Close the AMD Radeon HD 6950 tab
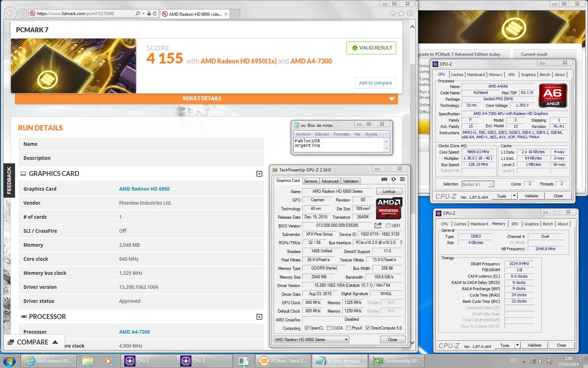The image size is (588, 368). [226, 14]
